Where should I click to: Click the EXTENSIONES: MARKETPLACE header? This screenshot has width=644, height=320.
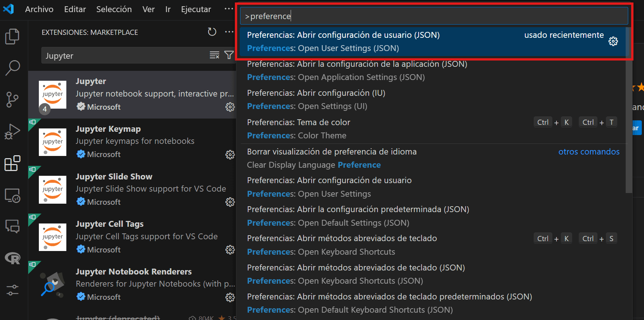click(90, 32)
